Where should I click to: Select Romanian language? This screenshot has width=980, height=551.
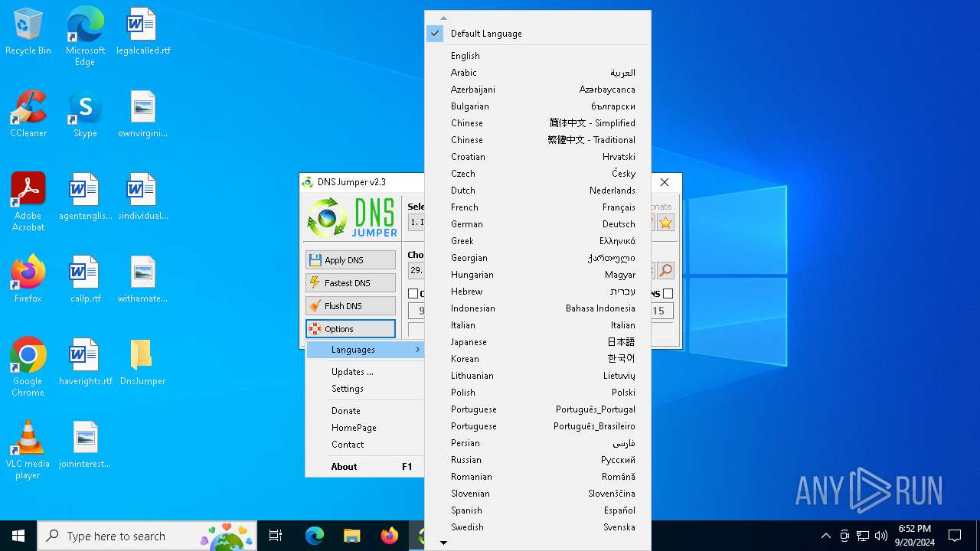coord(537,477)
